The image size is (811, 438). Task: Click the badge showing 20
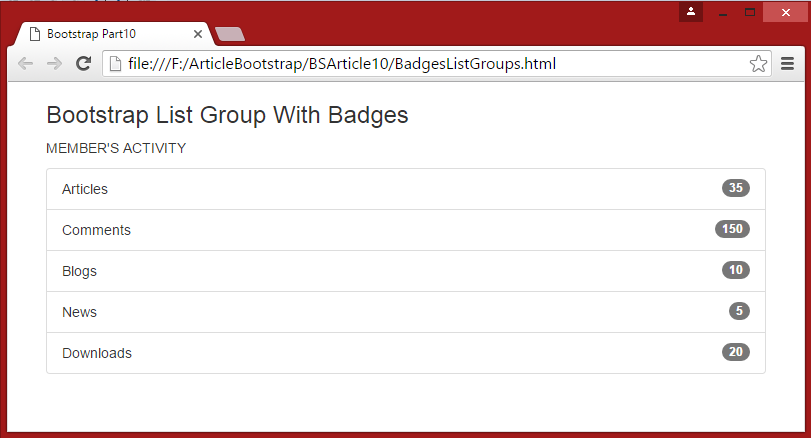[x=736, y=352]
